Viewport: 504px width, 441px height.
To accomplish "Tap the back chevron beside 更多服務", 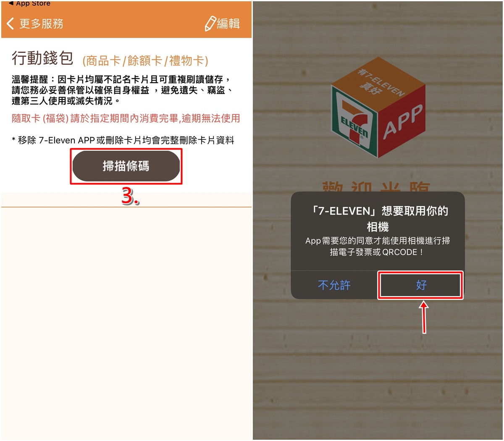I will click(10, 24).
